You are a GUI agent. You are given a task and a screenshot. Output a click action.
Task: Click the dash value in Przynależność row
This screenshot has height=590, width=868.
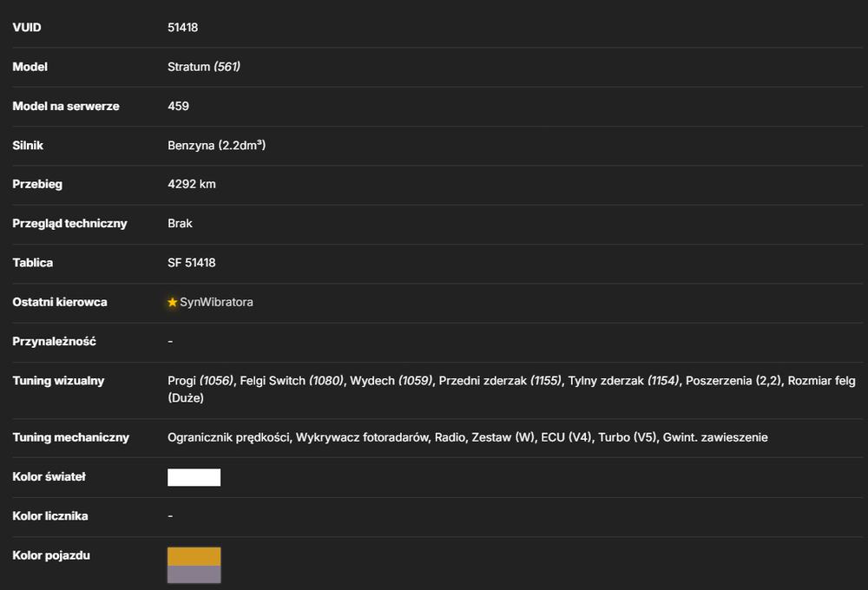(x=170, y=342)
